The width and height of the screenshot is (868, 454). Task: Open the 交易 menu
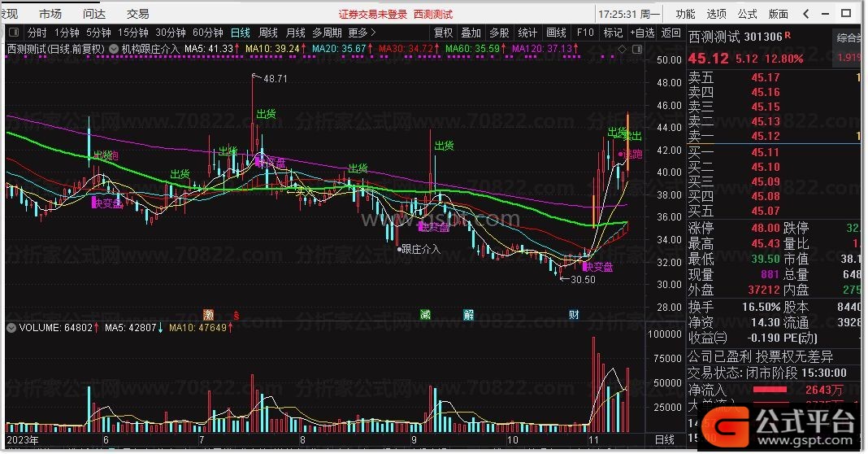[138, 14]
